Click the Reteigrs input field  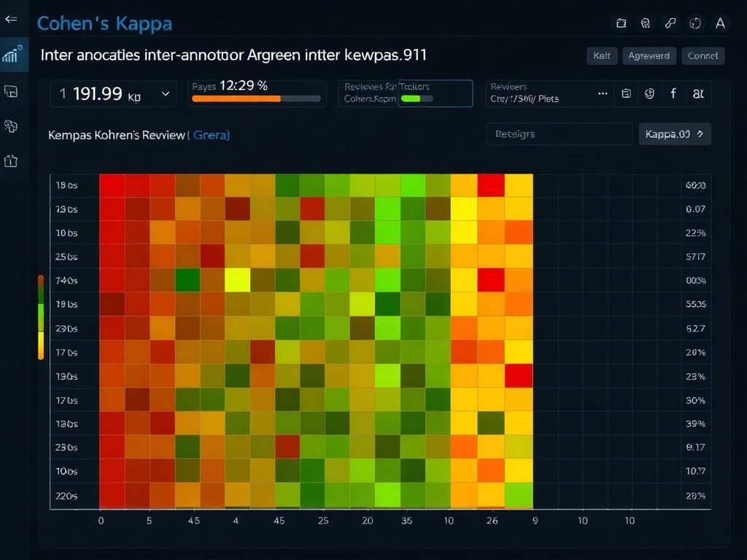(560, 134)
